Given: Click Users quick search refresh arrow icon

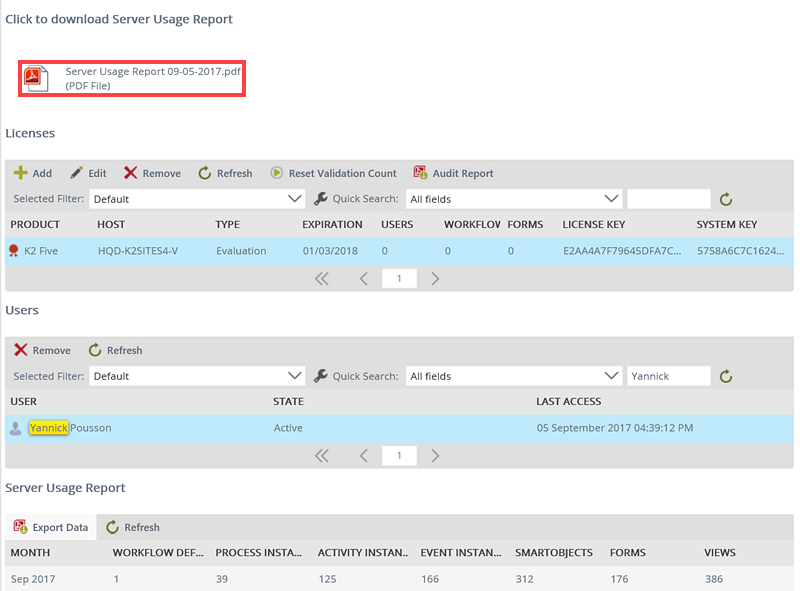Looking at the screenshot, I should 726,377.
